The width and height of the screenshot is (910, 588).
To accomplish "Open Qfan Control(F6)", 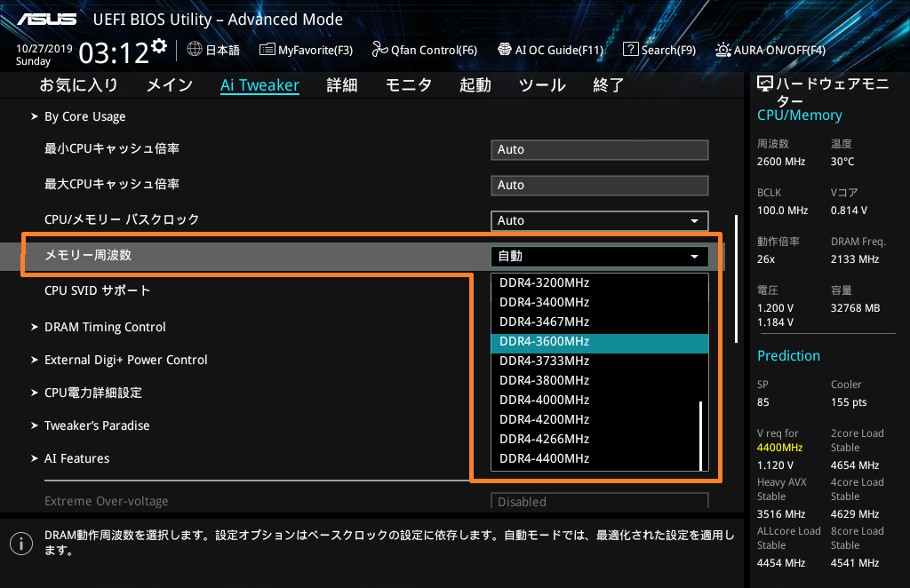I will (x=424, y=50).
